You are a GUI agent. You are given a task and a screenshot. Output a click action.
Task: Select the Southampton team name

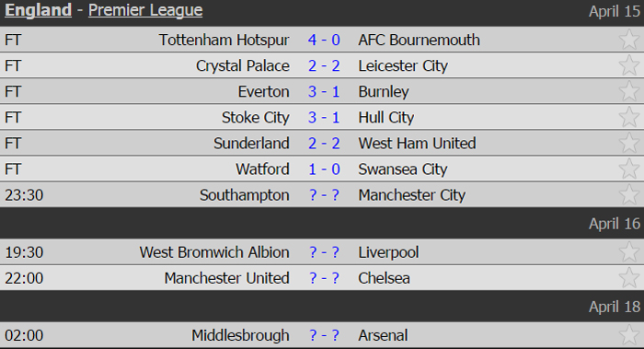tap(245, 195)
